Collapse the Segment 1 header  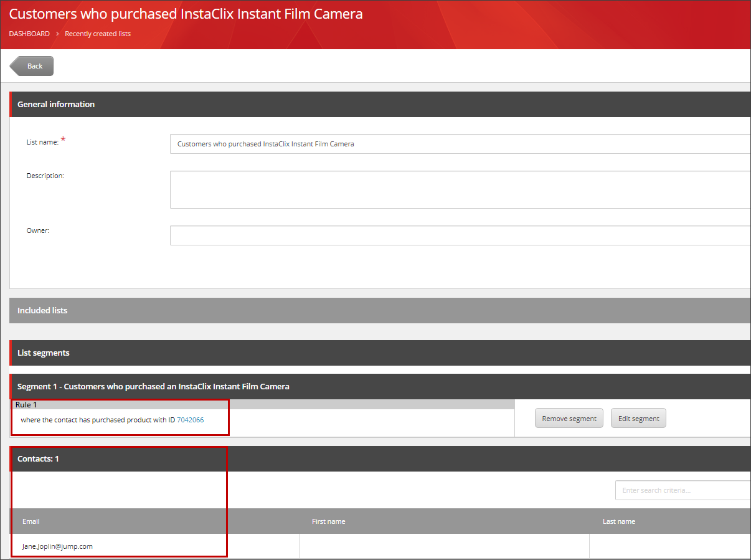click(380, 386)
